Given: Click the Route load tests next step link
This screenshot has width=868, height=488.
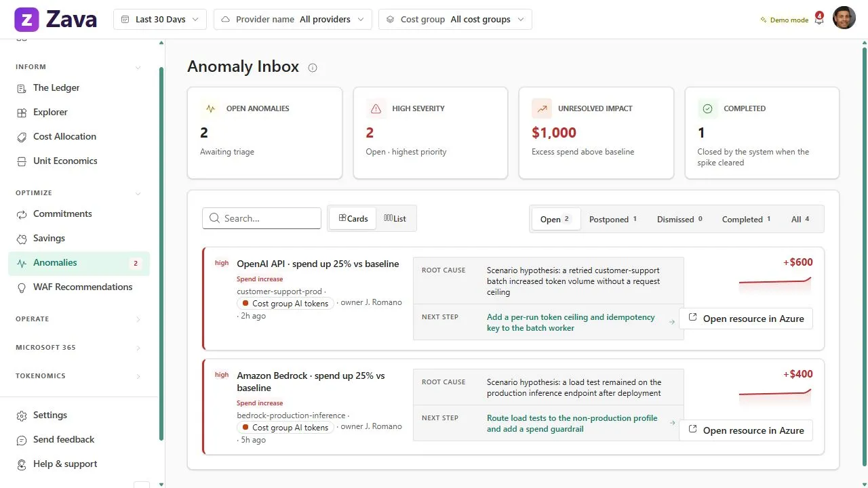Looking at the screenshot, I should tap(572, 424).
